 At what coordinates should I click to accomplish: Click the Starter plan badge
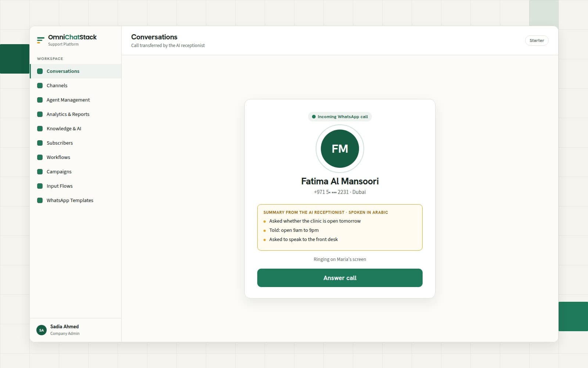(x=537, y=40)
